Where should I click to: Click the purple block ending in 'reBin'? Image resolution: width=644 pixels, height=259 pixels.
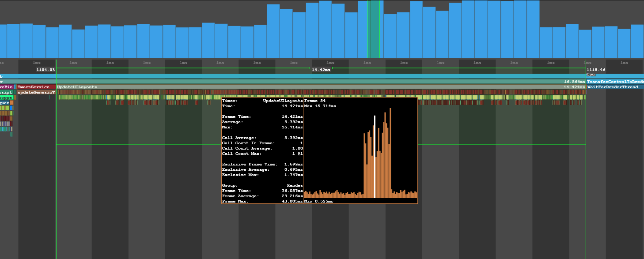click(x=7, y=87)
